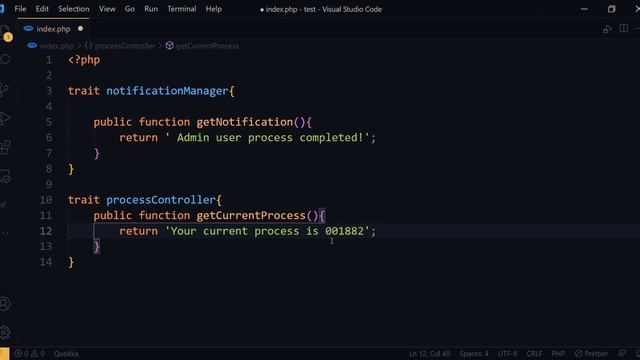This screenshot has height=360, width=640.
Task: Click line number 1 in gutter
Action: [49, 60]
